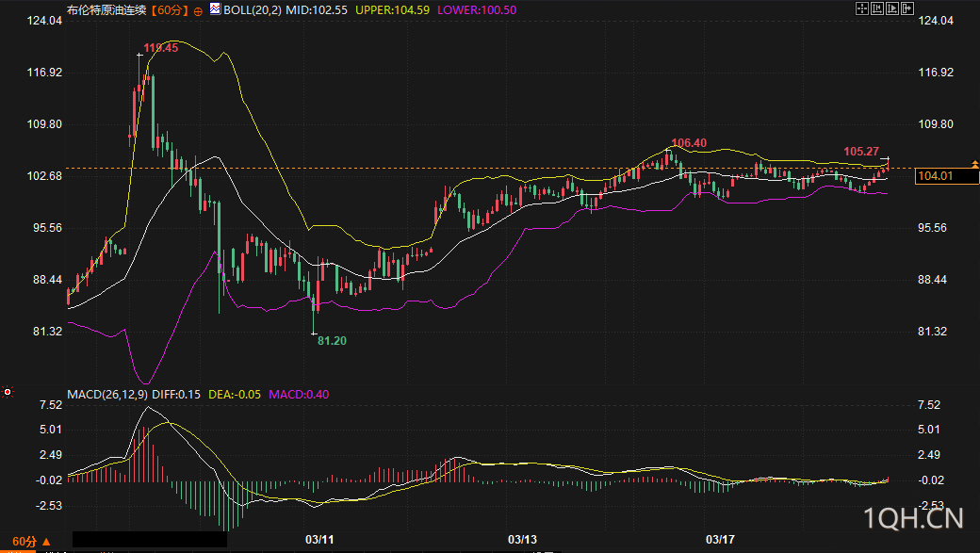Viewport: 980px width, 553px height.
Task: Click the small orange triangle at right price axis
Action: [974, 164]
